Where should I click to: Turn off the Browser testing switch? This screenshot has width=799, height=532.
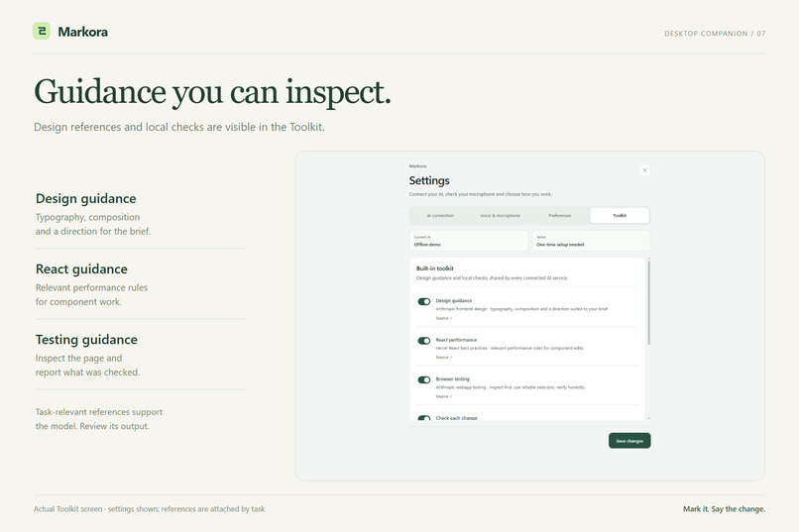pyautogui.click(x=424, y=379)
